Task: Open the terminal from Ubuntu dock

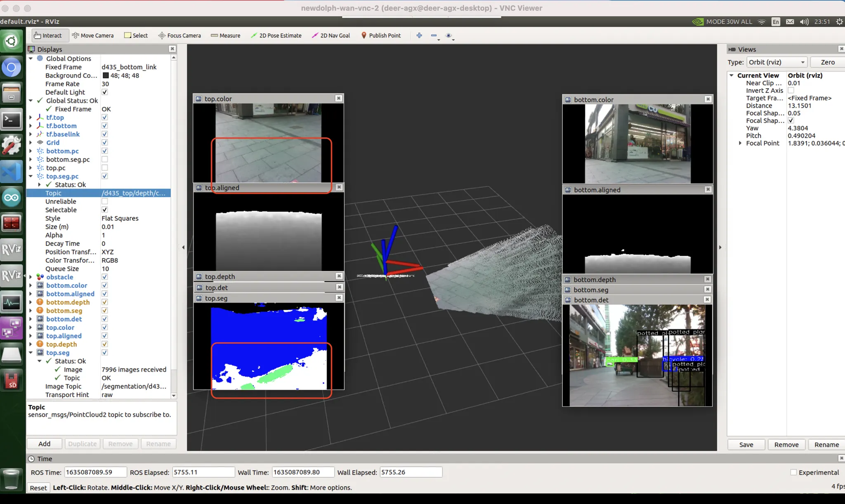Action: tap(11, 120)
